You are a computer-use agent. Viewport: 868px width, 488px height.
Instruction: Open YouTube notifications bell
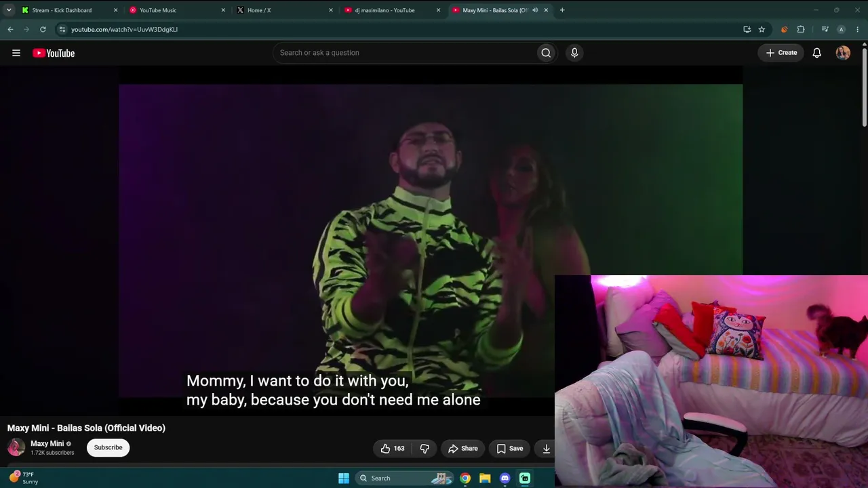[x=817, y=53]
